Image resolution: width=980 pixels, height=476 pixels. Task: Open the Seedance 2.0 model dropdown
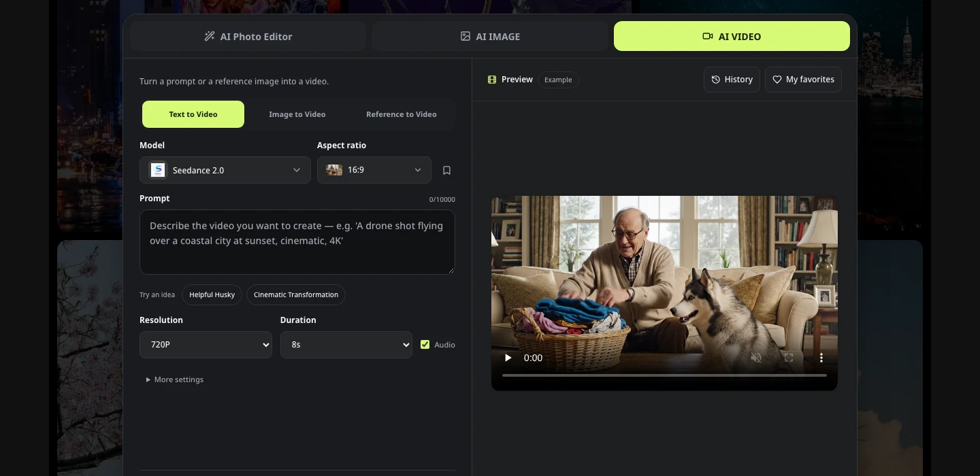coord(225,170)
